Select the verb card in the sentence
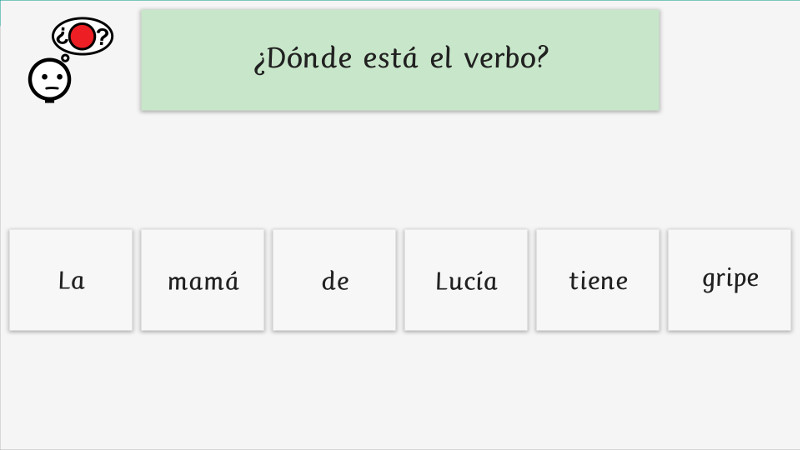The height and width of the screenshot is (450, 800). [x=597, y=280]
